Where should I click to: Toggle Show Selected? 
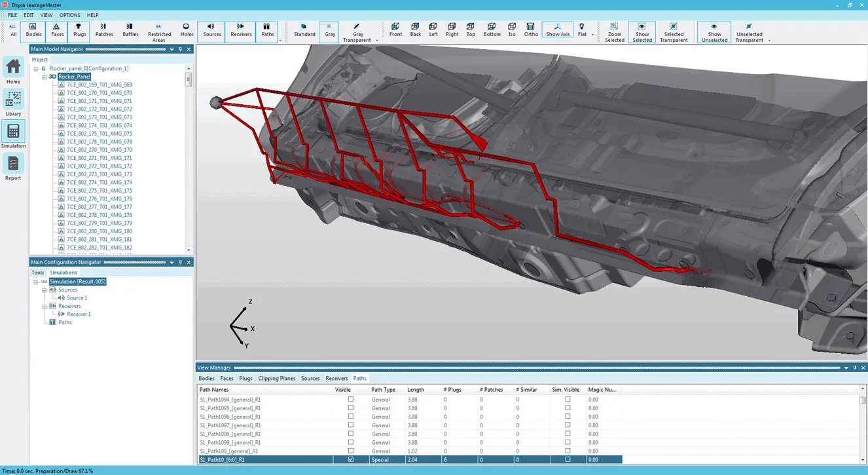pyautogui.click(x=642, y=33)
